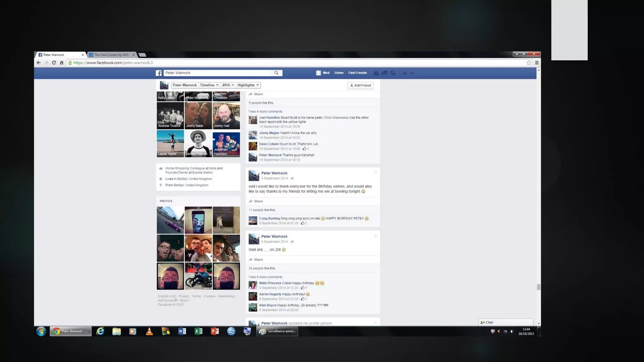Viewport: 644px width, 362px height.
Task: Click the search magnifier icon
Action: click(276, 73)
